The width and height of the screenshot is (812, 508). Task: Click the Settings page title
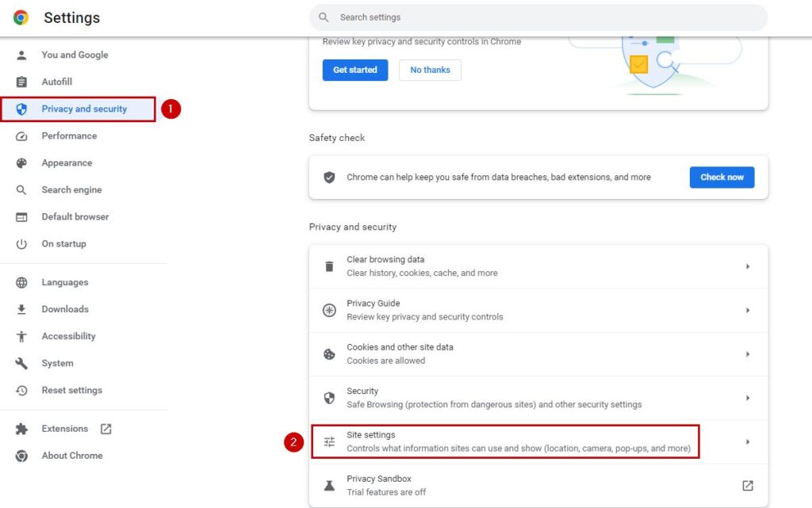72,17
